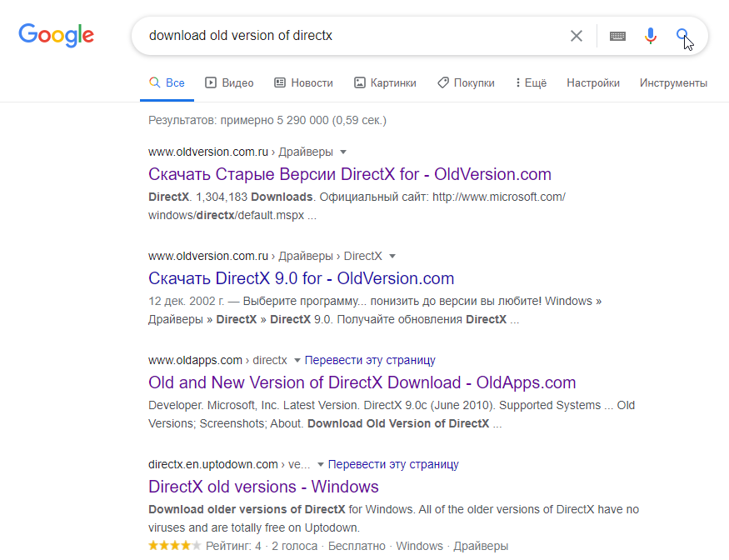The image size is (729, 560).
Task: Start voice search with microphone icon
Action: 651,36
